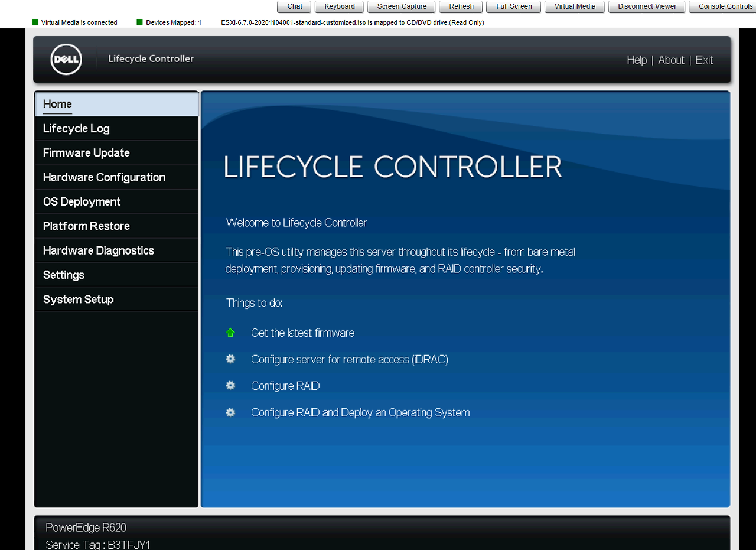This screenshot has height=550, width=756.
Task: Click the pre-OS utility description paragraph
Action: [400, 260]
